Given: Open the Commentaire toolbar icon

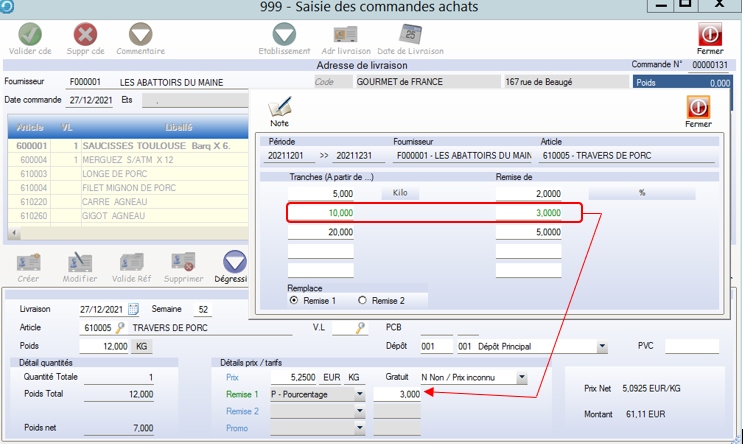Looking at the screenshot, I should 140,35.
